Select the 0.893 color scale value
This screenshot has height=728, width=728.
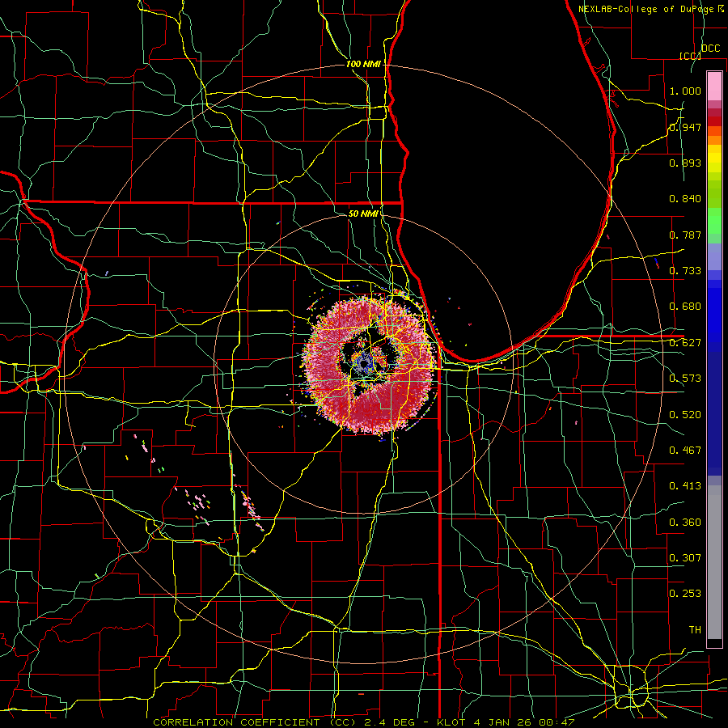tap(685, 163)
